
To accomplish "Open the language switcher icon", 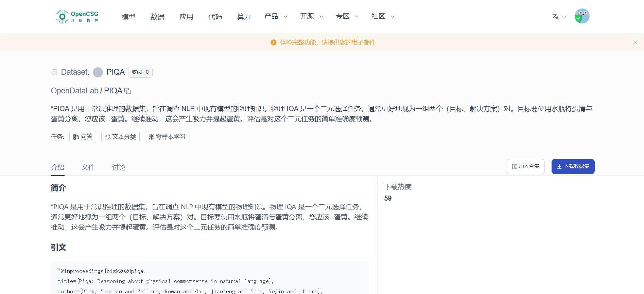I will coord(555,17).
